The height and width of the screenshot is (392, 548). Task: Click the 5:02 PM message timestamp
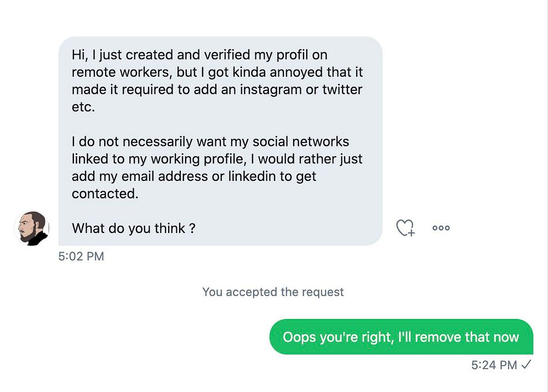click(81, 256)
